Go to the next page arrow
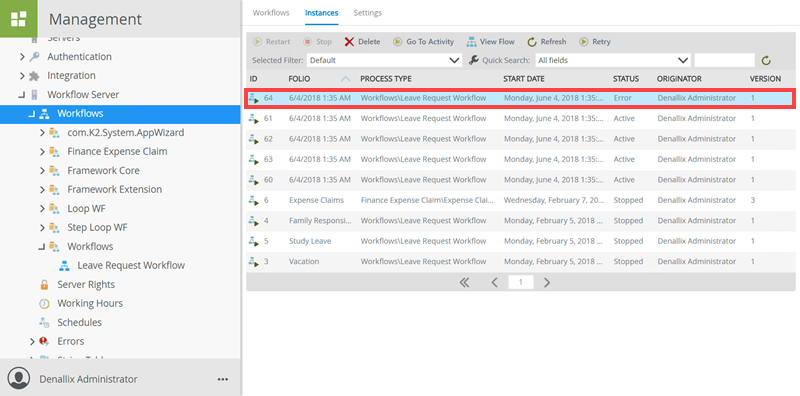Image resolution: width=800 pixels, height=396 pixels. pos(546,283)
